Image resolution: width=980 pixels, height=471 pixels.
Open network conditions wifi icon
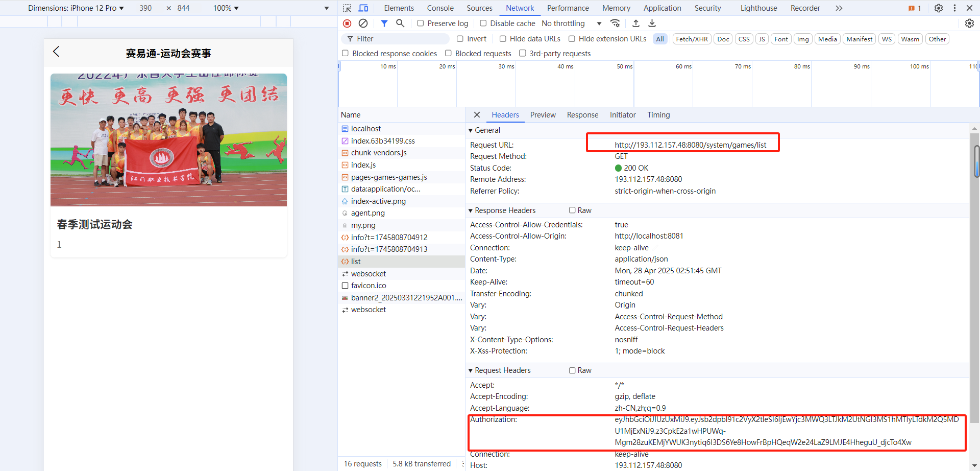615,23
